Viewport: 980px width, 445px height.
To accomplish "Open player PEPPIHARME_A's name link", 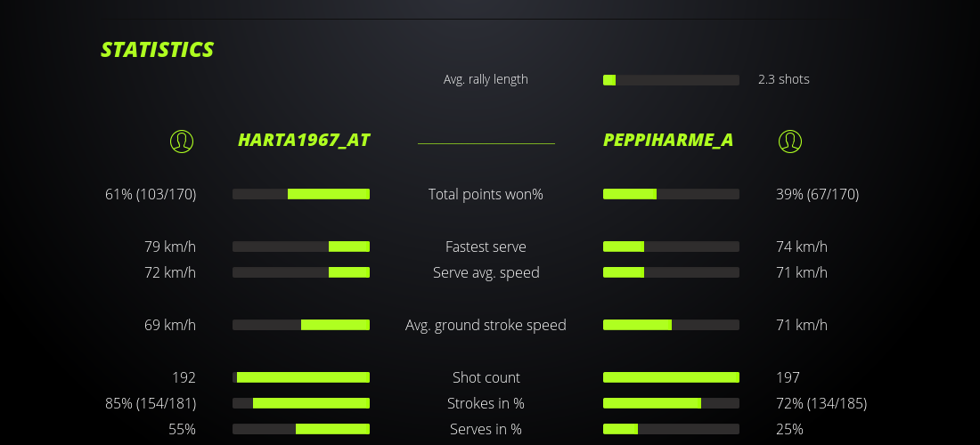I will pyautogui.click(x=668, y=140).
